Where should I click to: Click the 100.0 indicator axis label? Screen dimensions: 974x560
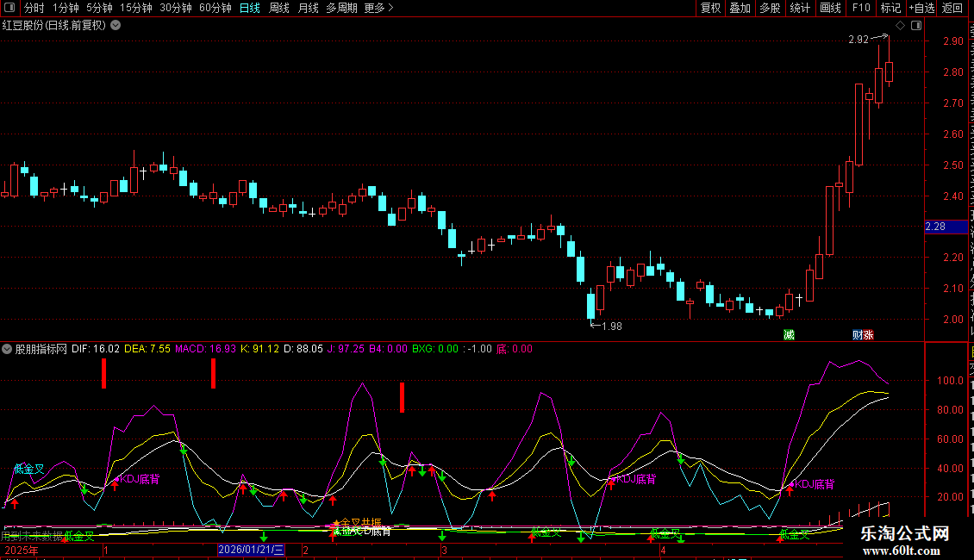950,381
